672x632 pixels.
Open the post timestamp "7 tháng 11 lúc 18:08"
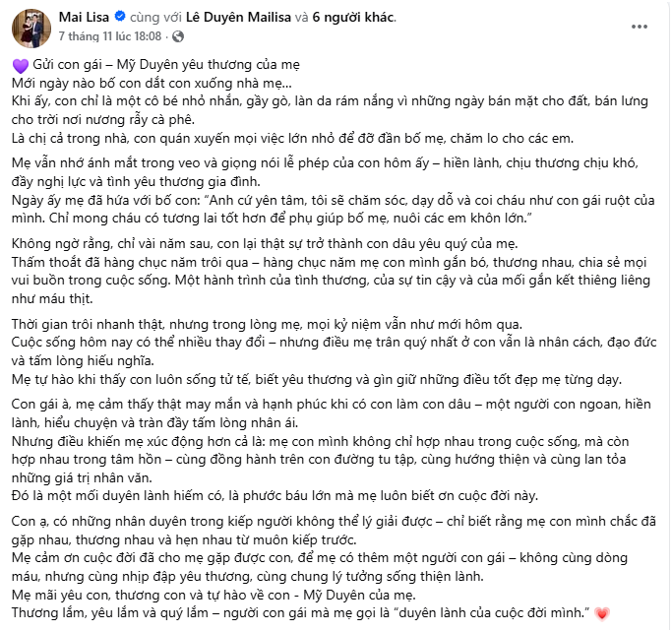[x=109, y=35]
